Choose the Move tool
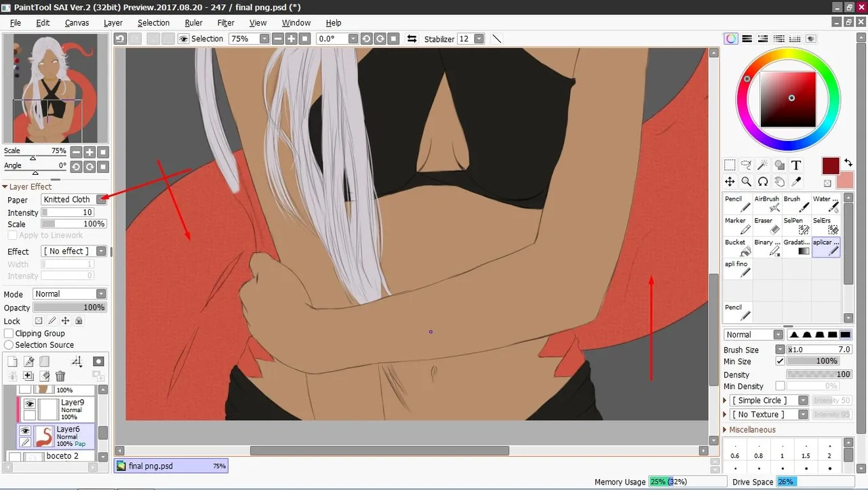 click(730, 182)
